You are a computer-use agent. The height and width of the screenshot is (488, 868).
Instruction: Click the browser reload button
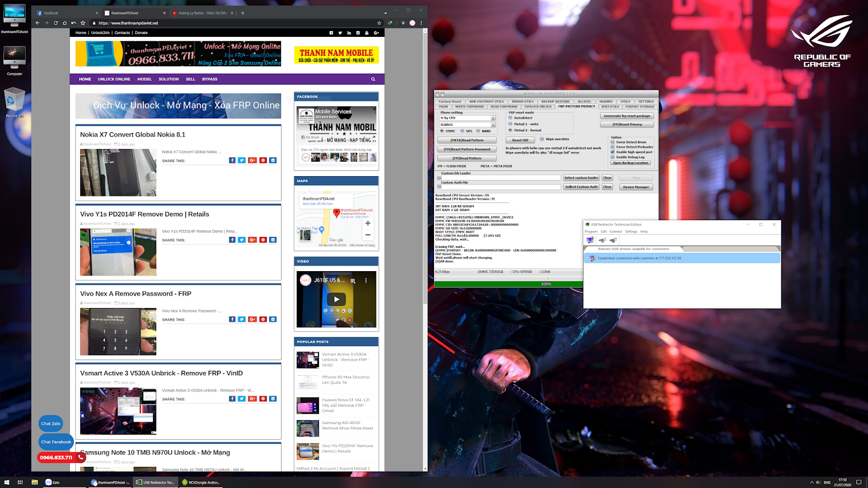click(55, 23)
